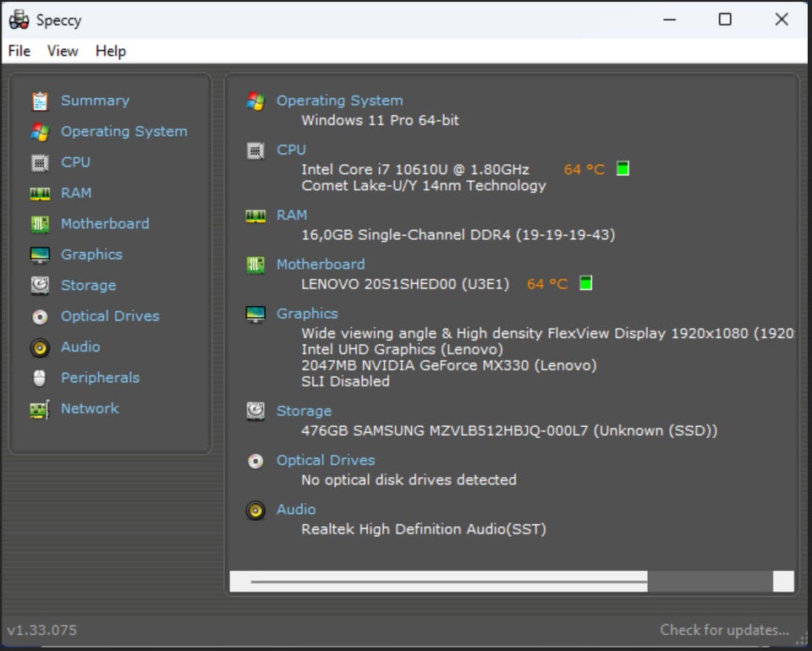Click the Network card icon in sidebar
The image size is (812, 651).
point(40,409)
